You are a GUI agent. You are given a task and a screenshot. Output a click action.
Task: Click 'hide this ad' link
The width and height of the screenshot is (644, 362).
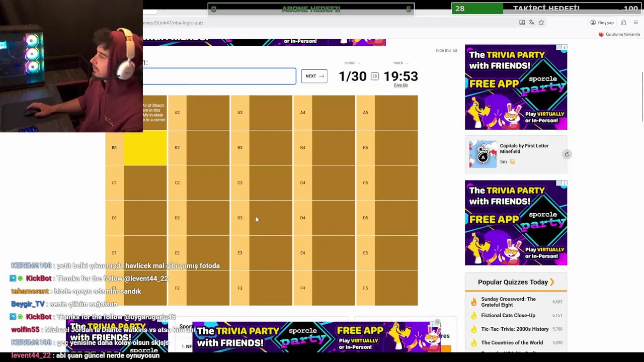coord(446,51)
